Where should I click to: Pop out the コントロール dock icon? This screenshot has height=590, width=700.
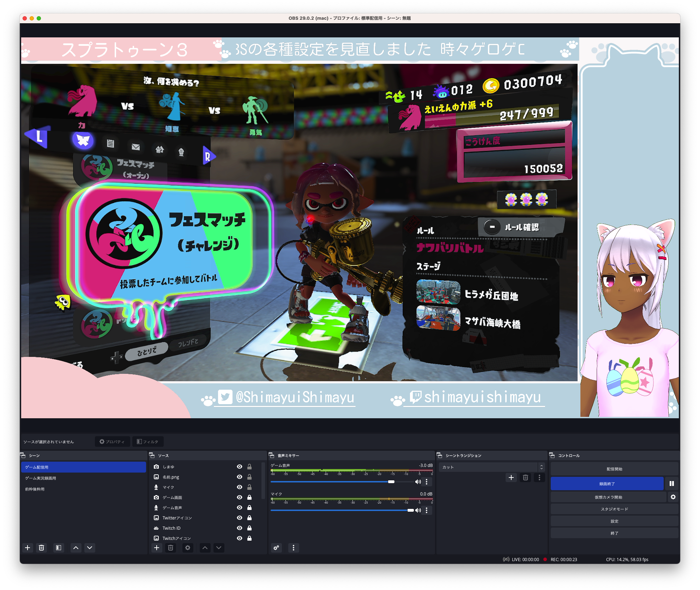552,456
